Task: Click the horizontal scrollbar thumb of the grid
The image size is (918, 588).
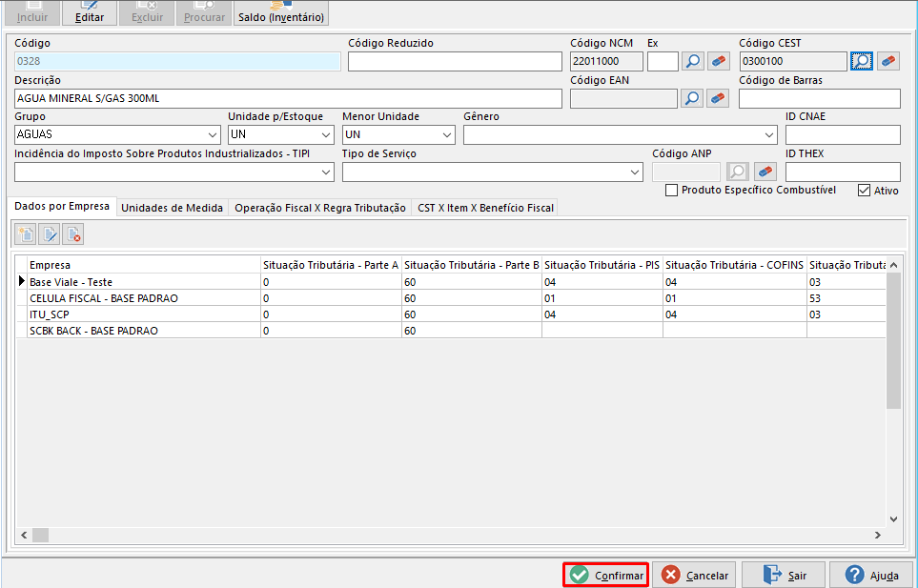Action: (40, 535)
